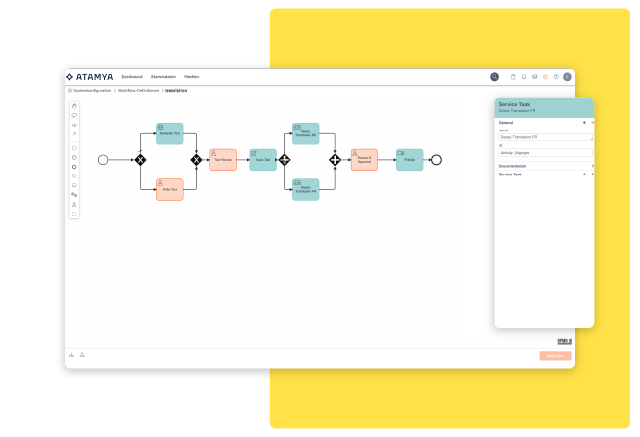The height and width of the screenshot is (437, 640).
Task: Select the Publish task node
Action: pos(409,160)
